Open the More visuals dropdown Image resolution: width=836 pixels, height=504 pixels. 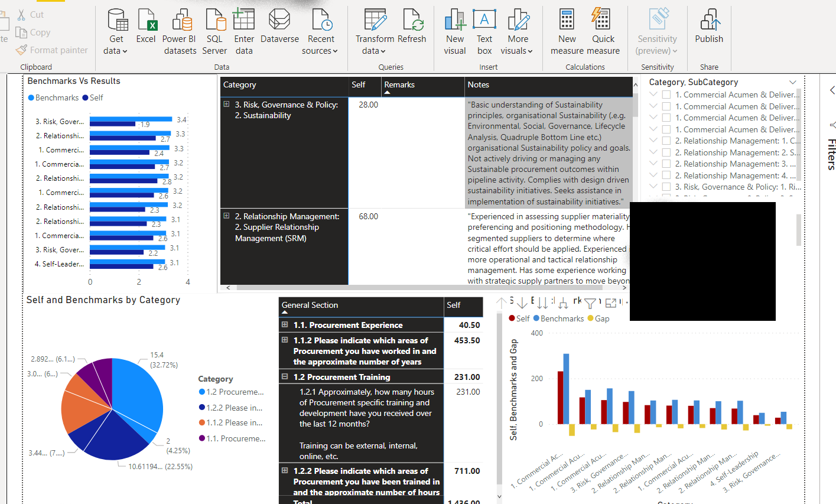click(x=518, y=45)
